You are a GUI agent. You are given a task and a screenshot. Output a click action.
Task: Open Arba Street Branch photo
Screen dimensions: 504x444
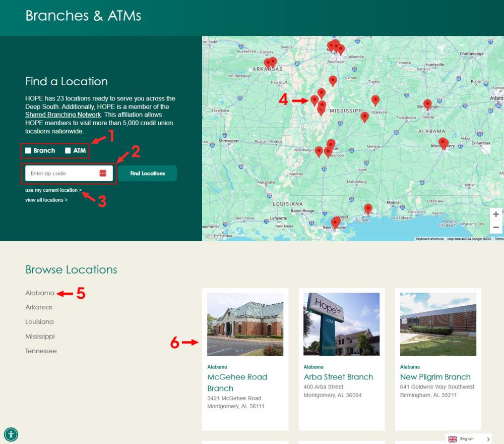pos(341,324)
